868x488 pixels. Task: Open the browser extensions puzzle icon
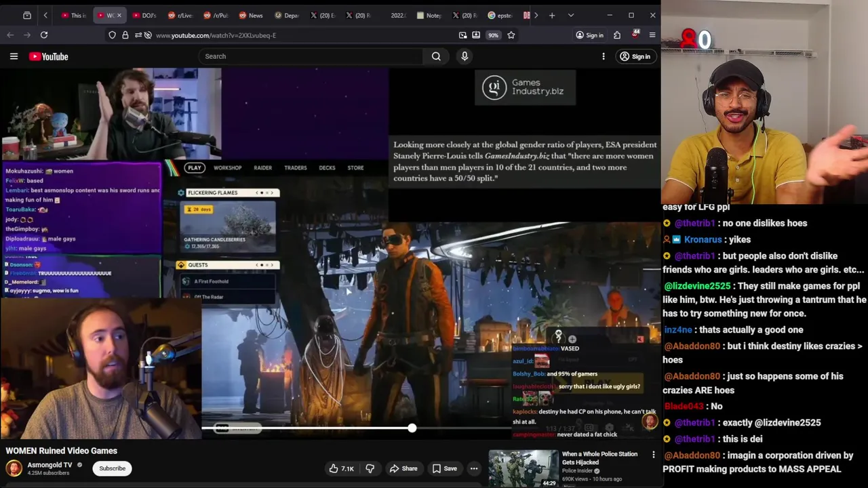click(617, 35)
